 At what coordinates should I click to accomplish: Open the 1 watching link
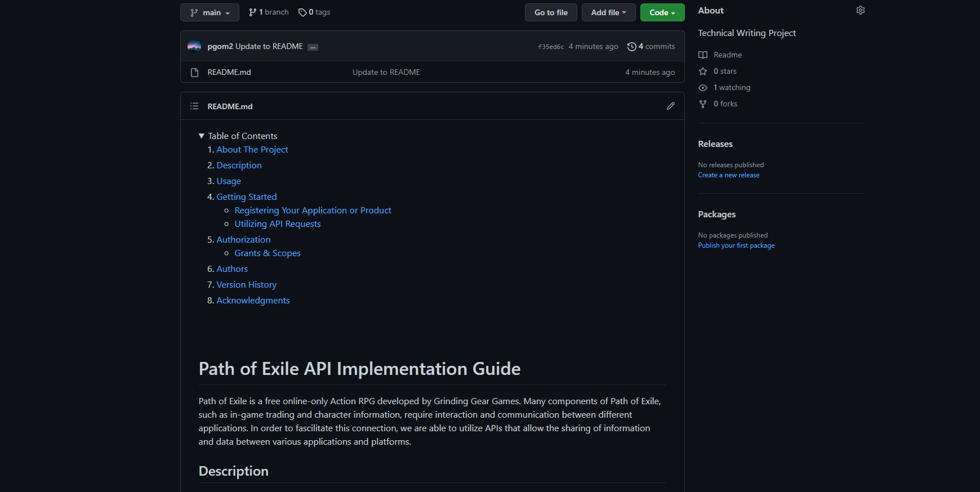click(731, 87)
